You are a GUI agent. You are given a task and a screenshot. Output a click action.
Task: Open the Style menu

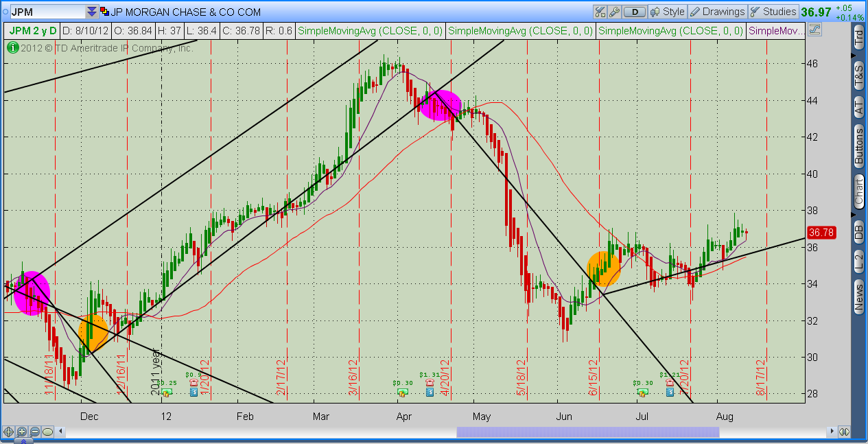point(668,12)
